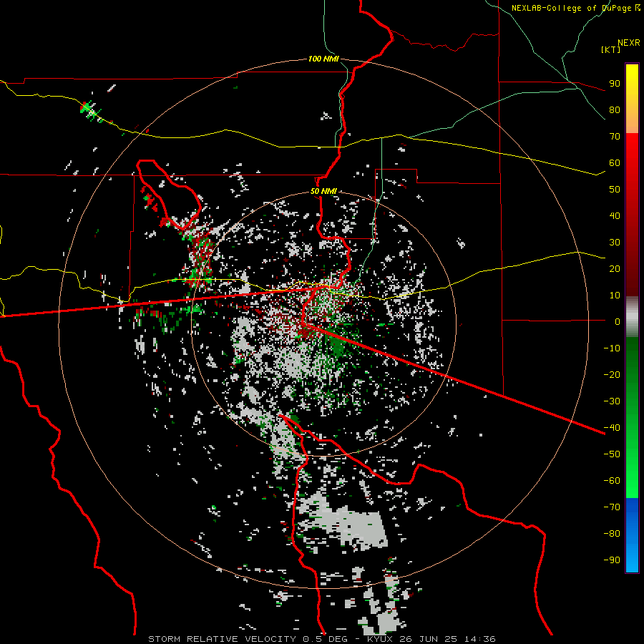
Task: Click the Storm Relative Velocity caption text
Action: 321,639
